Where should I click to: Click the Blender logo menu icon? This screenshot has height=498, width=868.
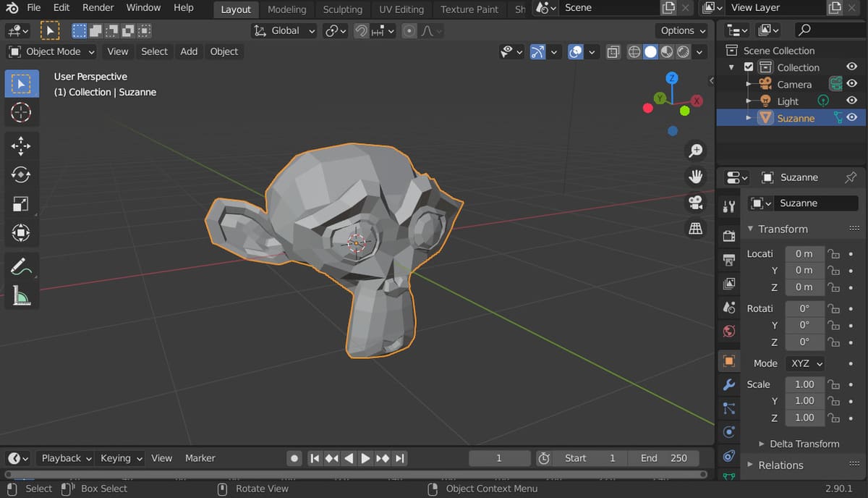12,8
